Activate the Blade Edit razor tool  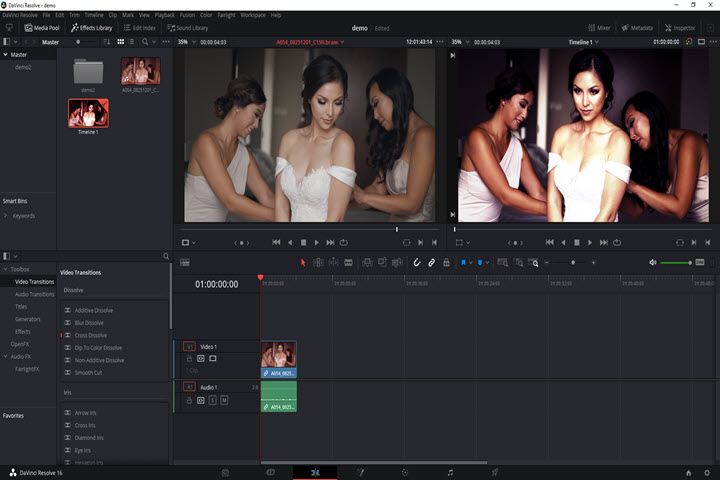point(348,262)
